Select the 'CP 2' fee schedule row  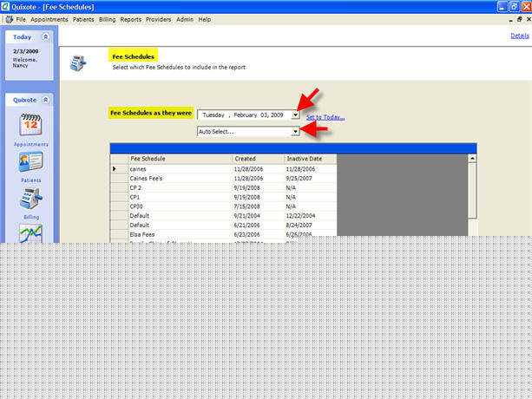point(224,188)
